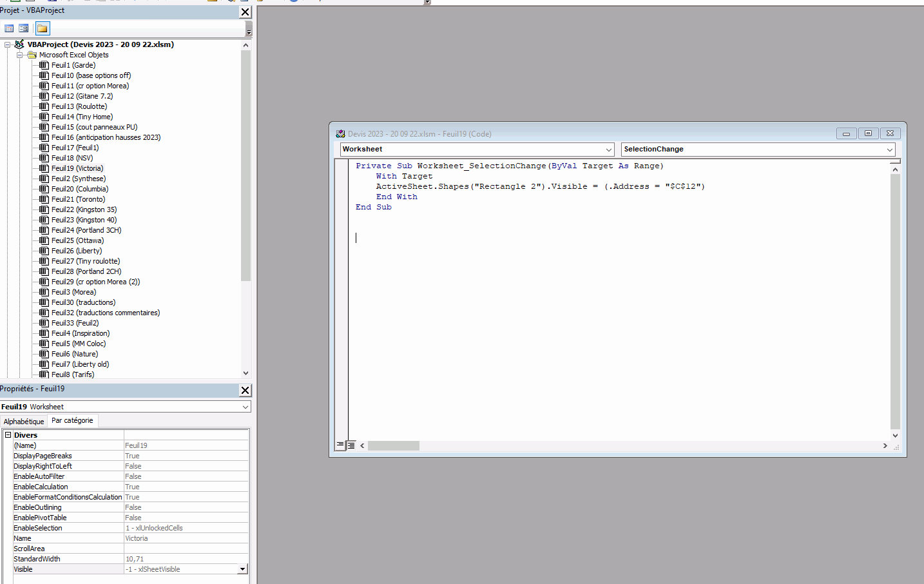Screen dimensions: 924x584
Task: Select Feuil3 (Morea) in project tree
Action: (x=73, y=292)
